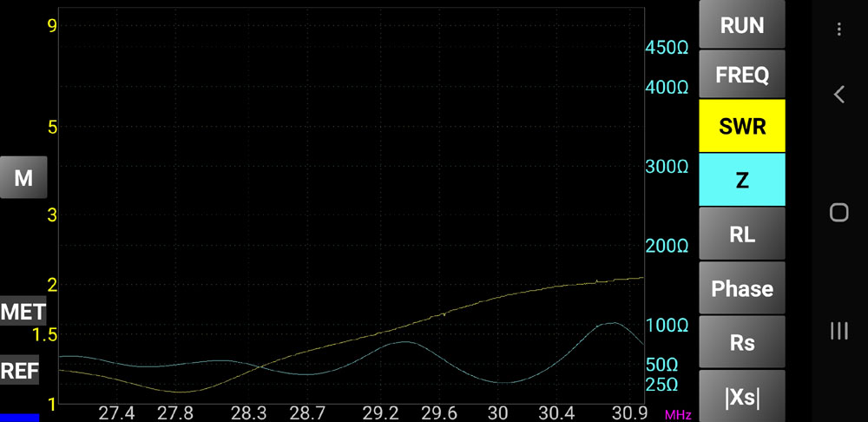This screenshot has width=868, height=422.
Task: Enable the RL return loss trace
Action: (x=742, y=234)
